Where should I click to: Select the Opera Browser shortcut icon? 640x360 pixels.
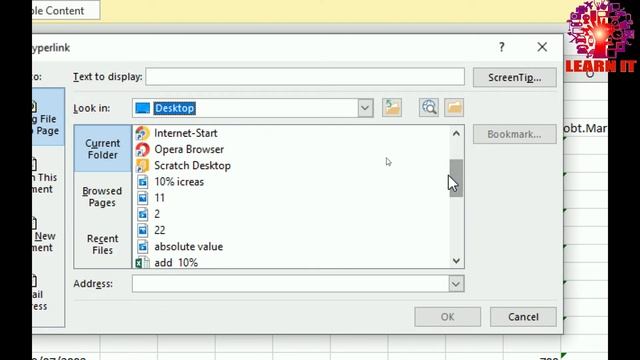(x=142, y=149)
